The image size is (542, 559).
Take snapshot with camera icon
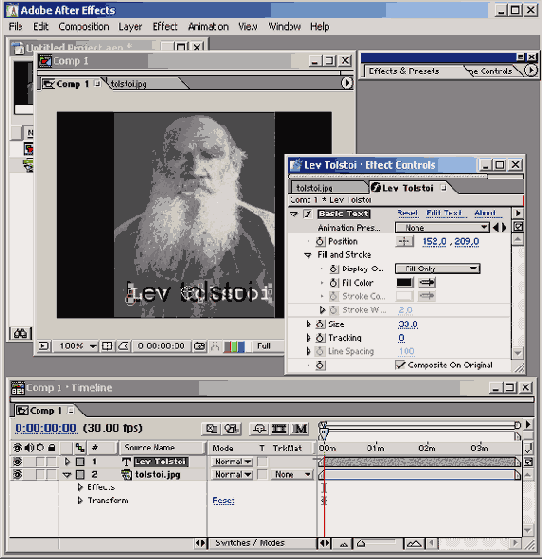199,346
